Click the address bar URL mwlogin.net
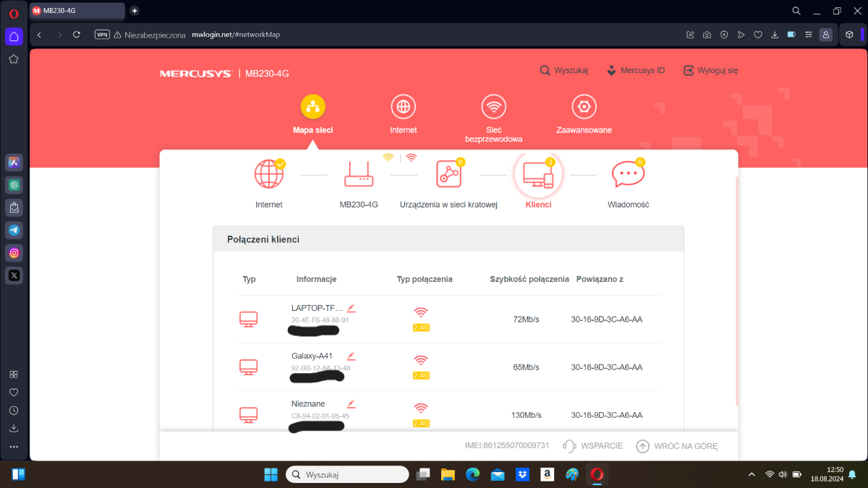Viewport: 868px width, 488px height. pos(236,35)
